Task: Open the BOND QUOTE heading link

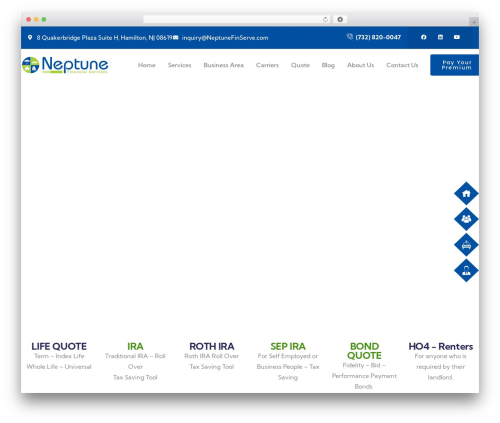Action: (x=364, y=351)
